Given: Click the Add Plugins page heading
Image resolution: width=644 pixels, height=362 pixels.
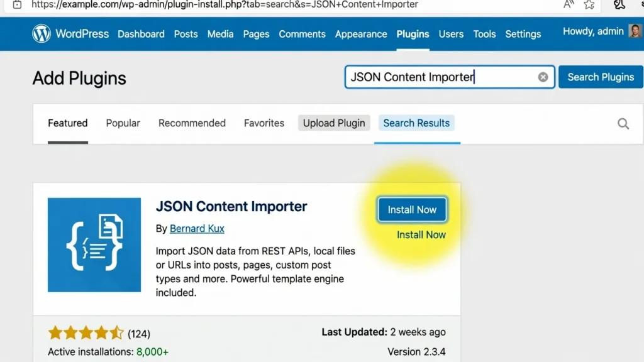Looking at the screenshot, I should point(79,78).
